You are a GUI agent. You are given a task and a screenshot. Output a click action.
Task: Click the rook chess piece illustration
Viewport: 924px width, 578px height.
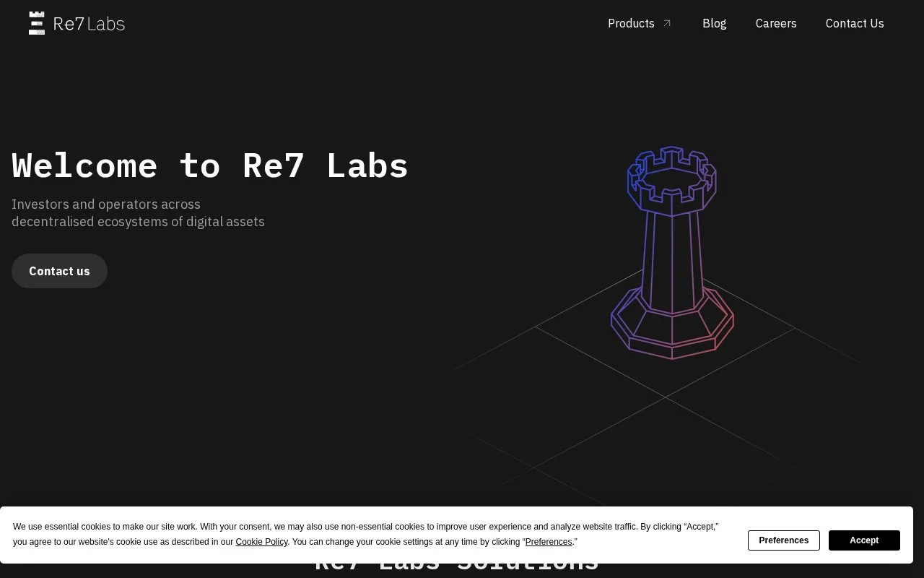click(672, 252)
